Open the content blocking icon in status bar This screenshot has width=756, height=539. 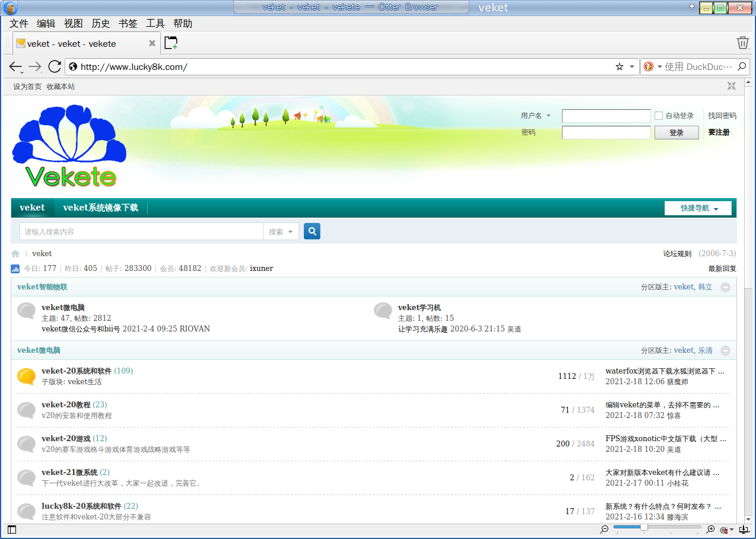(x=724, y=530)
